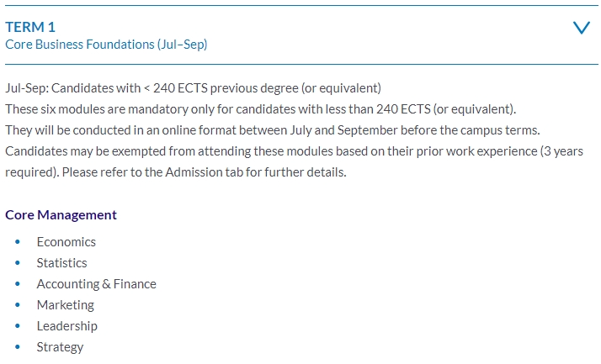
Task: Click 'Please refer to the Admission tab' text
Action: click(205, 172)
